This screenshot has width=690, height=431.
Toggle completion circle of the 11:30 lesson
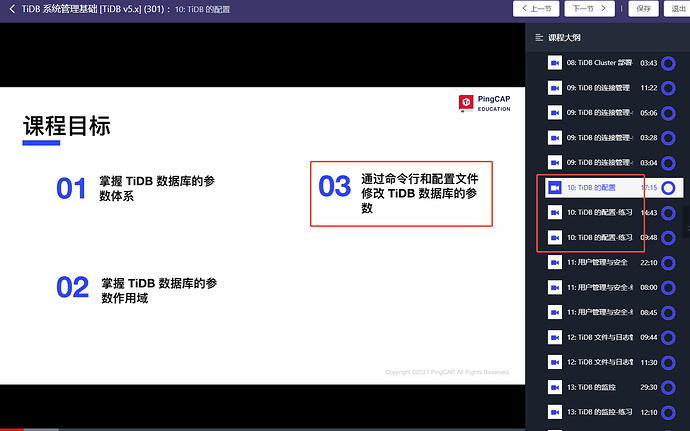[668, 363]
